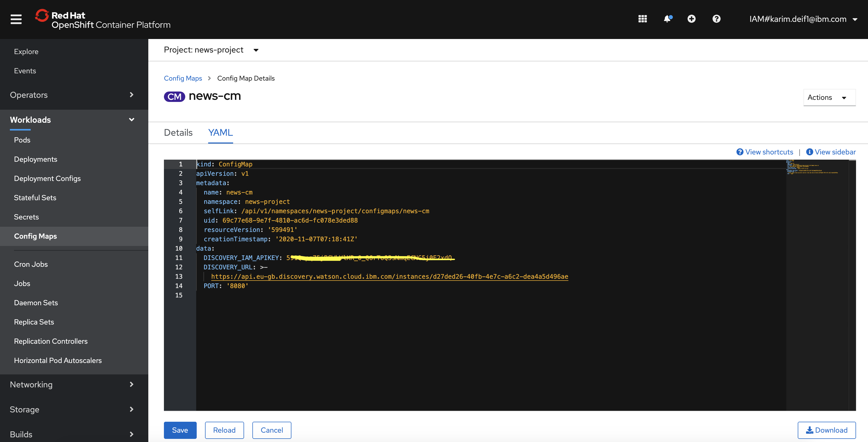The height and width of the screenshot is (442, 868).
Task: Click the Config Map CM icon
Action: pyautogui.click(x=175, y=96)
